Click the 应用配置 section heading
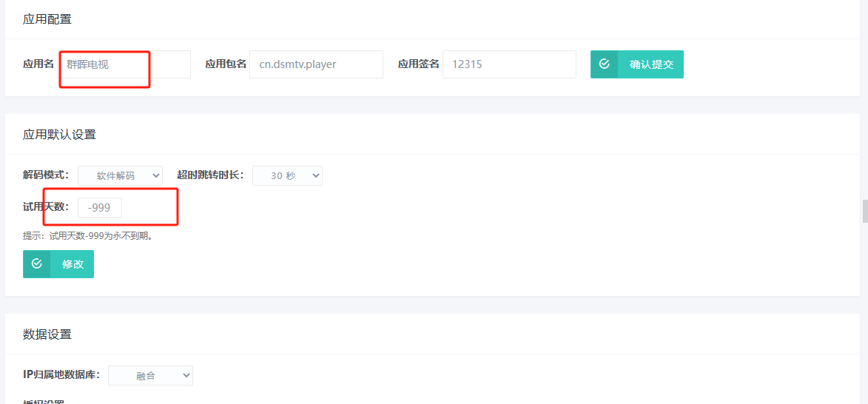 (47, 19)
